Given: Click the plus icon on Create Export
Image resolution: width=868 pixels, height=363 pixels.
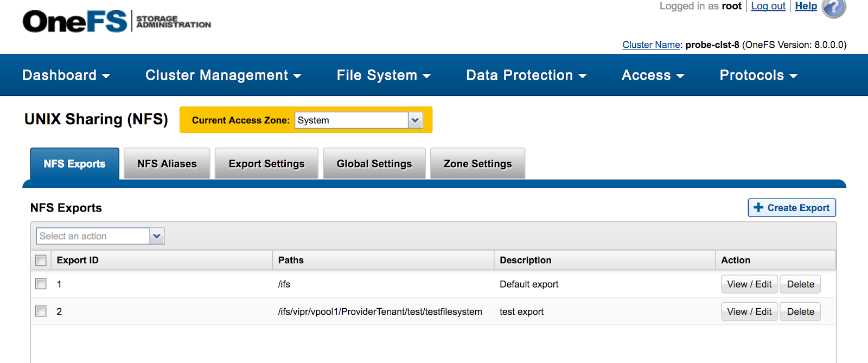Looking at the screenshot, I should 758,207.
